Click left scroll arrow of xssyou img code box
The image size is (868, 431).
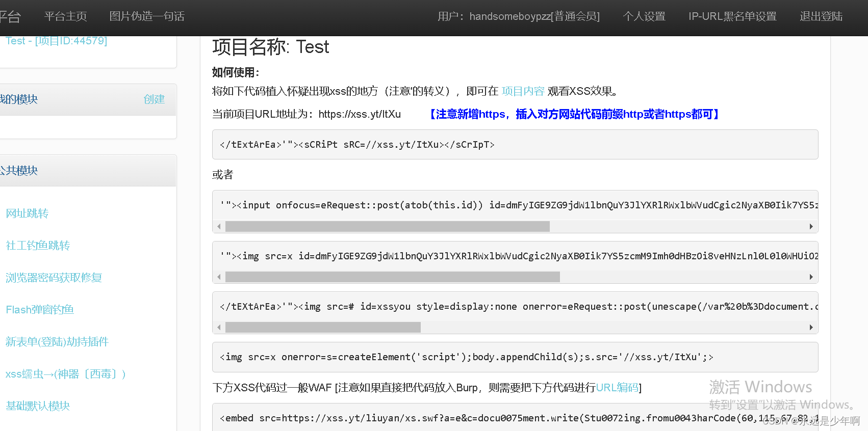coord(219,327)
